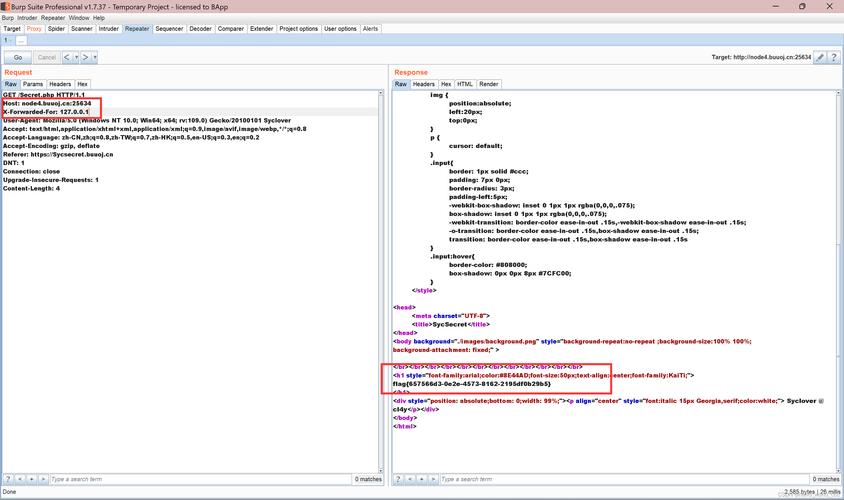Switch to the Sequencer tab
This screenshot has width=844, height=500.
(169, 29)
